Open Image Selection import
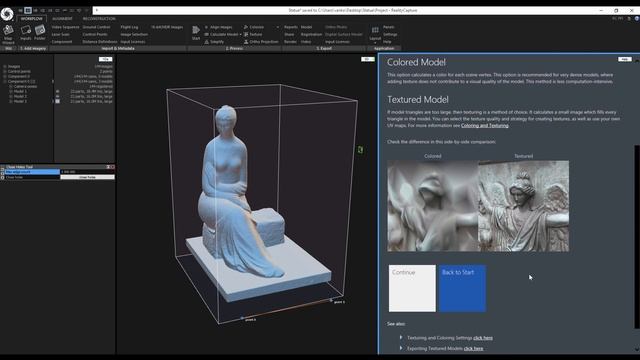 [x=134, y=35]
